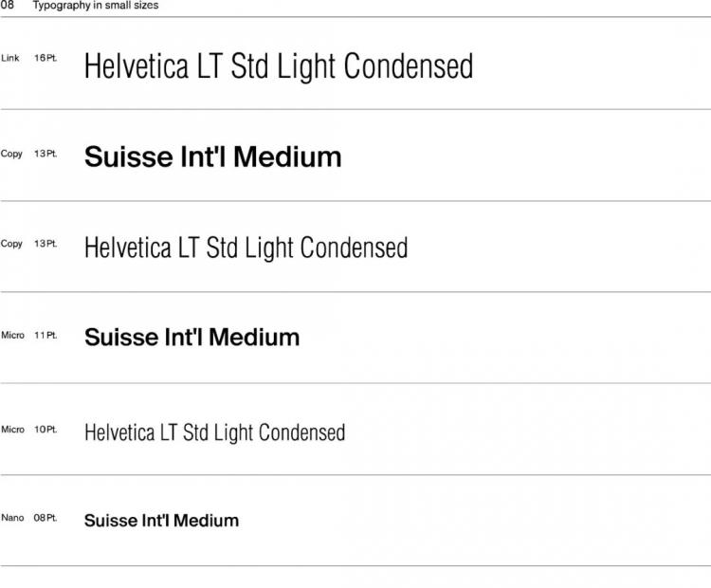Screen dimensions: 711x588
Task: Select the 16 Pt. Helvetica LT Std Light Condensed sample
Action: coord(279,66)
